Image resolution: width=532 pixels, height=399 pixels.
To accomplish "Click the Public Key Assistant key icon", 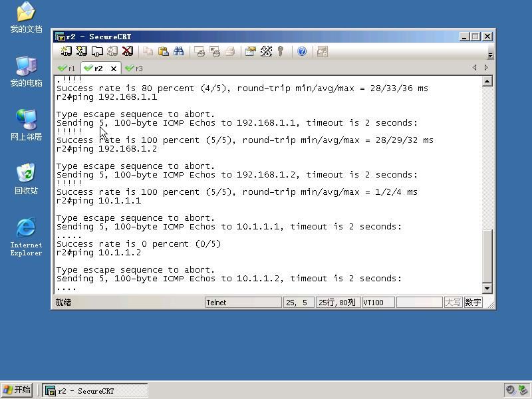I will [281, 51].
